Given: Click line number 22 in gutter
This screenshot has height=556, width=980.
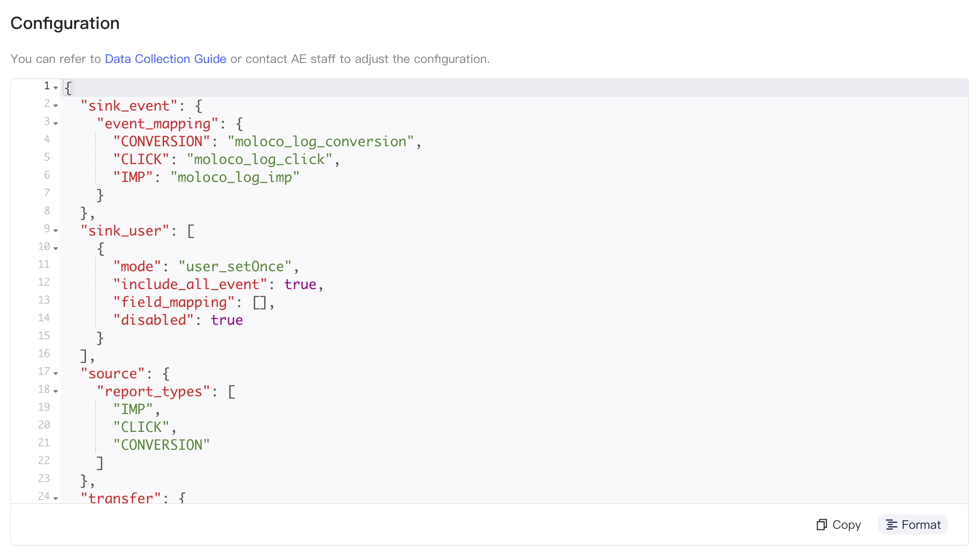Looking at the screenshot, I should coord(44,460).
